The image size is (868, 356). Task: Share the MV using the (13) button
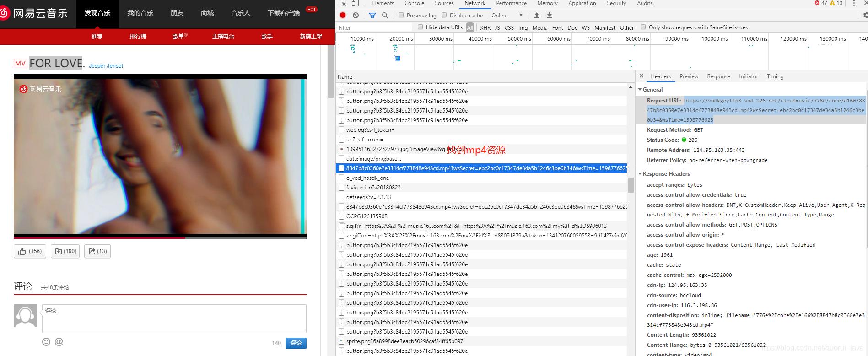(x=97, y=251)
